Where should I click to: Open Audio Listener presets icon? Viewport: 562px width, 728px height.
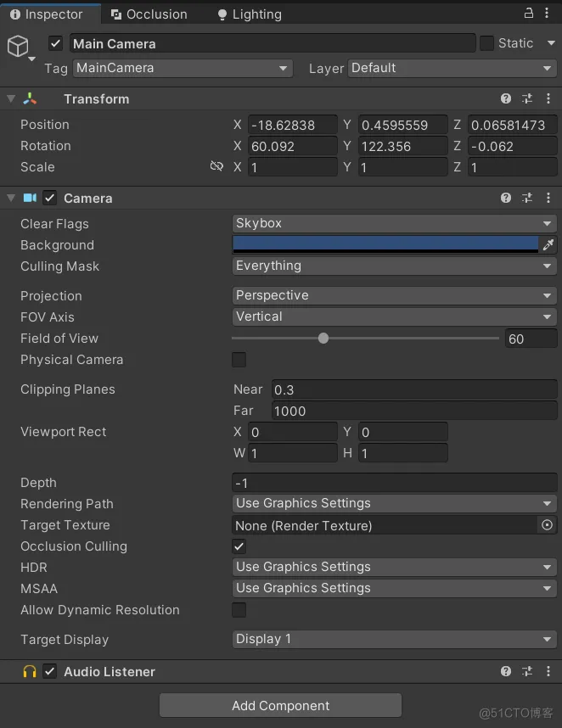coord(527,671)
